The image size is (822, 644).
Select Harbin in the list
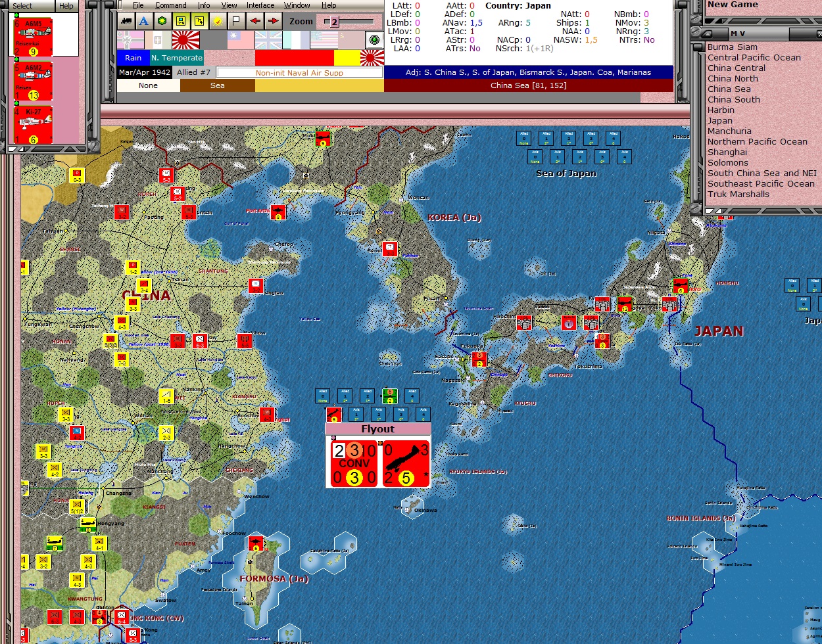[721, 110]
